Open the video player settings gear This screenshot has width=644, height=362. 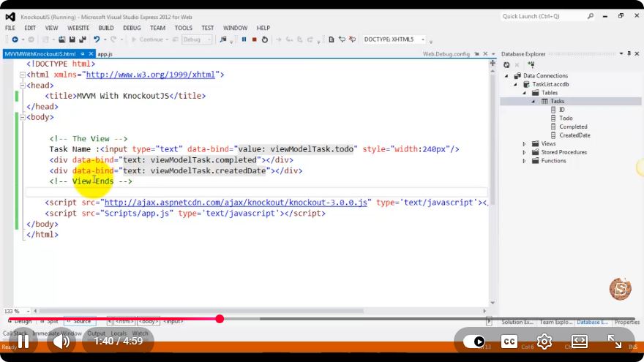pos(544,342)
